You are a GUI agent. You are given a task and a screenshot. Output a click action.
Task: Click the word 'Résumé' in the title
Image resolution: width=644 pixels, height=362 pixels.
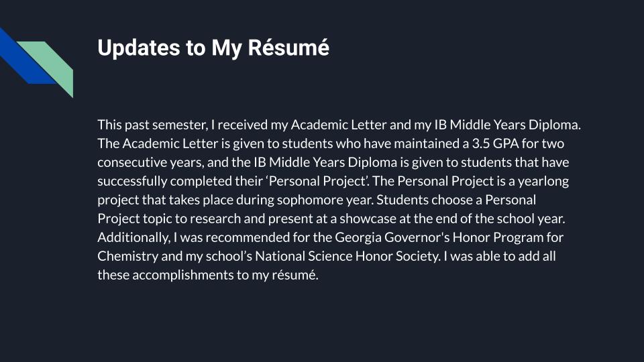click(x=288, y=47)
